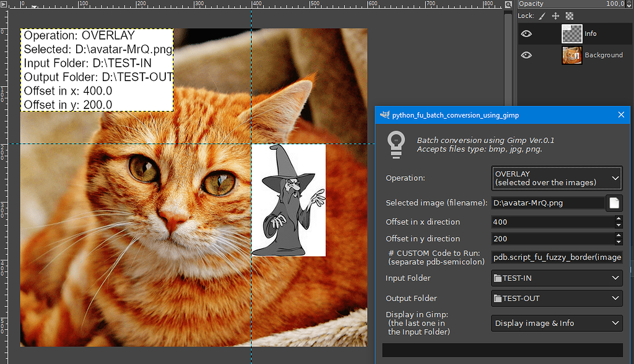This screenshot has height=364, width=634.
Task: Expand the Input Folder dropdown
Action: [x=615, y=278]
